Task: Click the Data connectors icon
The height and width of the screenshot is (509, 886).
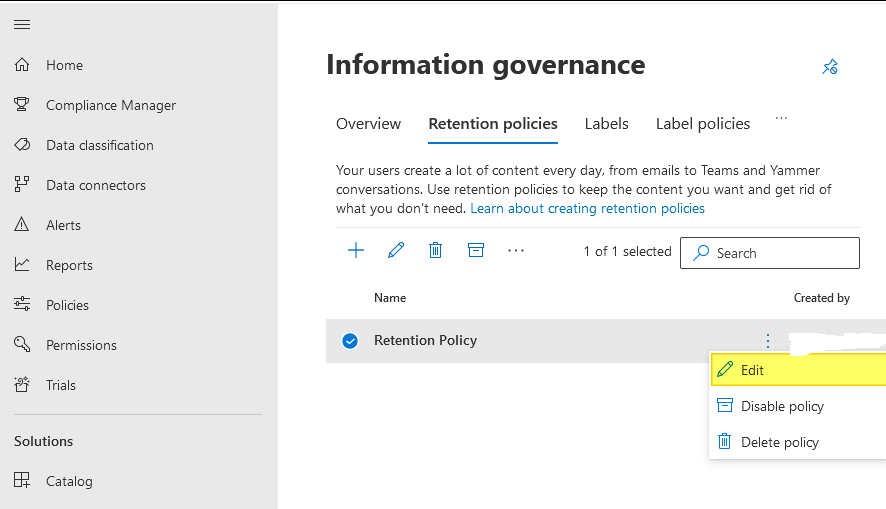Action: (22, 185)
